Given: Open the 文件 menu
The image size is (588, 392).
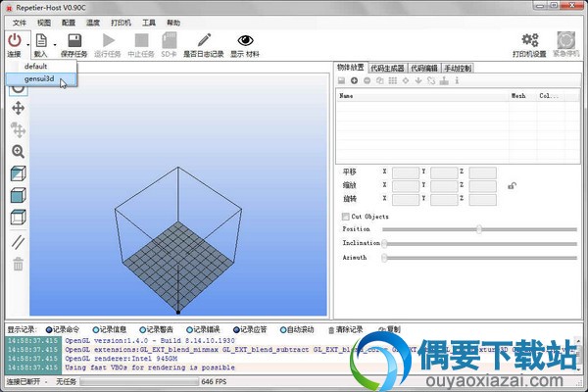Looking at the screenshot, I should [x=20, y=23].
